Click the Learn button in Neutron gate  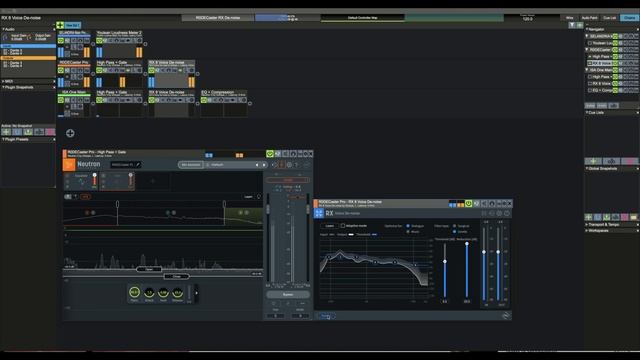[248, 197]
